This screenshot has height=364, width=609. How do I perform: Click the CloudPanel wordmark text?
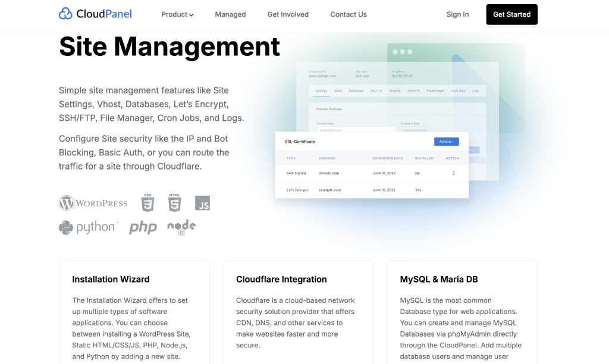coord(104,14)
